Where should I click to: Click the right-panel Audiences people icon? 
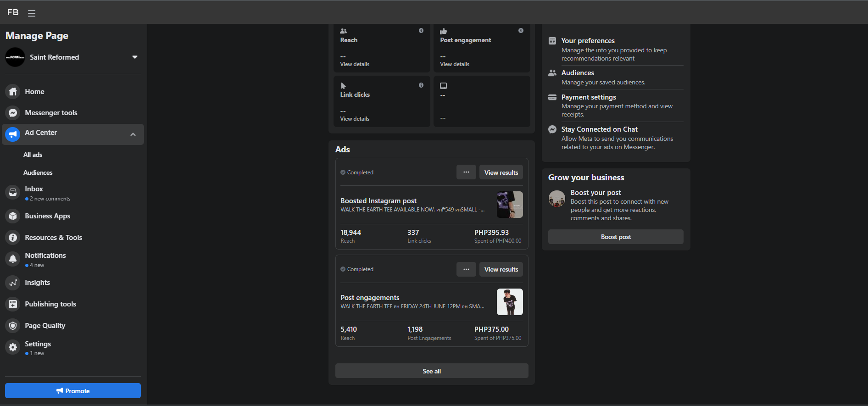point(552,73)
